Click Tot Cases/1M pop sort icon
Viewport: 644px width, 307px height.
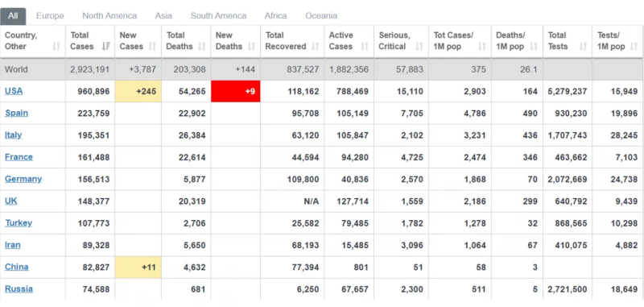[481, 47]
